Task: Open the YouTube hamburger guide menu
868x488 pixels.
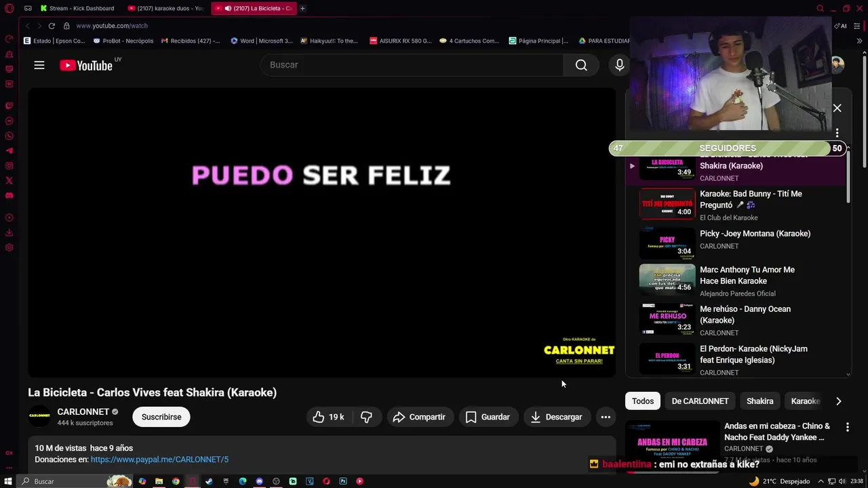Action: (39, 65)
